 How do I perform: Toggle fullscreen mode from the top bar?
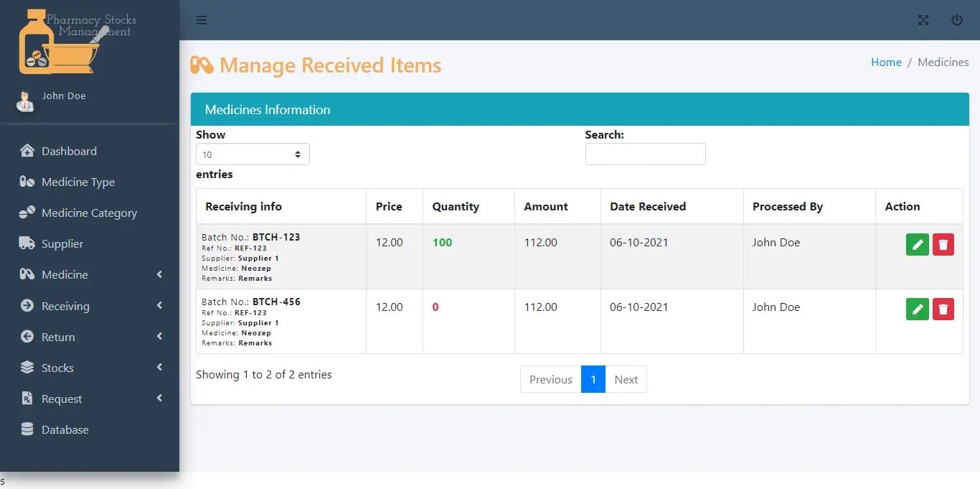pyautogui.click(x=923, y=20)
